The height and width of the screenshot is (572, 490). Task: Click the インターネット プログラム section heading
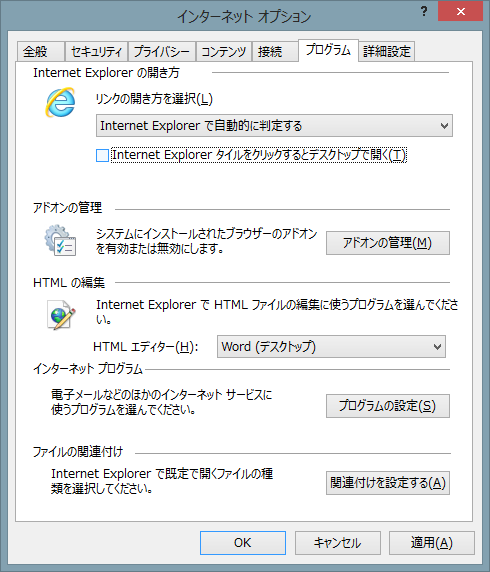click(88, 369)
